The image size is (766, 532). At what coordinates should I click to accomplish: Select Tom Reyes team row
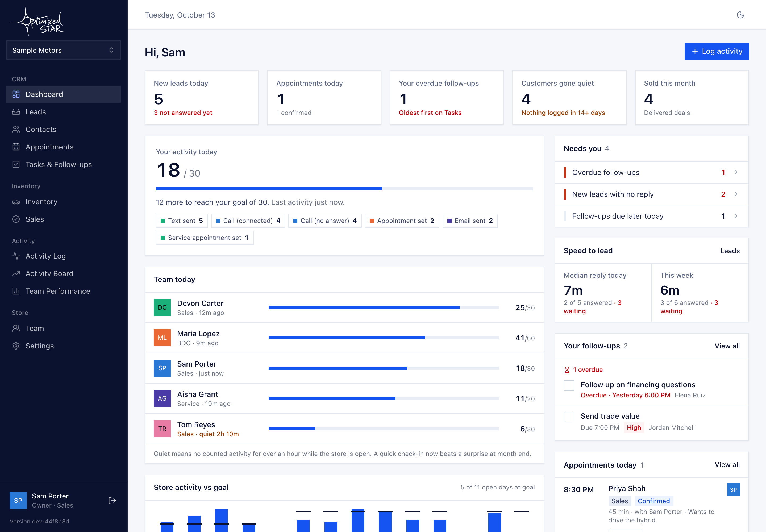344,429
